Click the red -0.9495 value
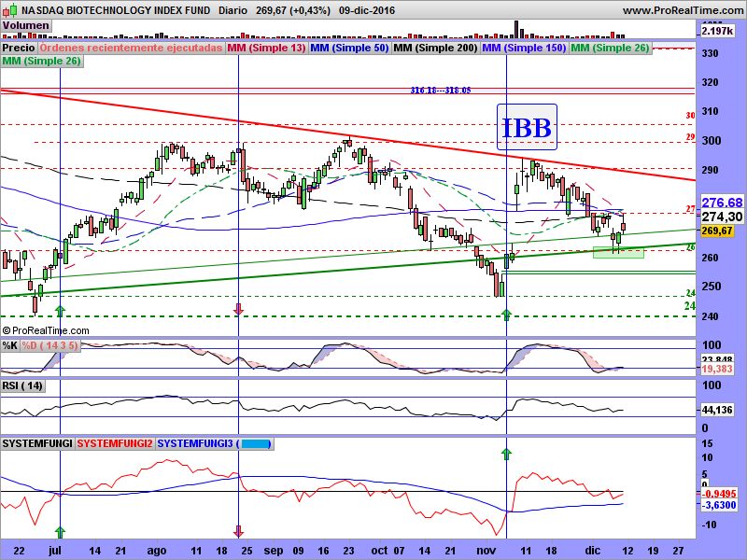The image size is (747, 560). tap(719, 494)
